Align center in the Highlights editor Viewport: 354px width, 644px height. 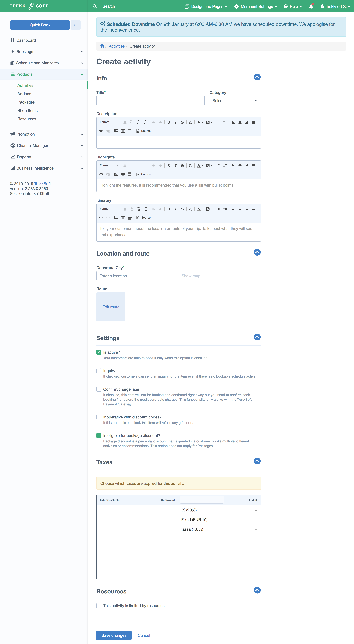(x=240, y=165)
